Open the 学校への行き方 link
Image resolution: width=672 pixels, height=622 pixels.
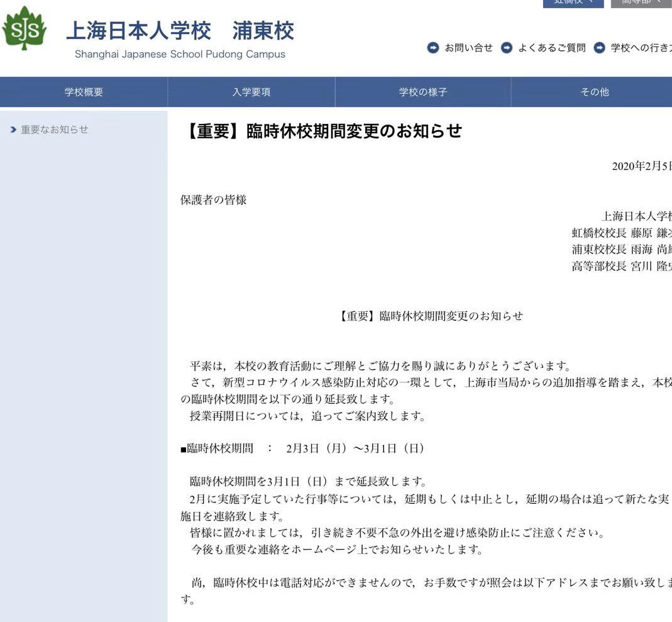[641, 48]
